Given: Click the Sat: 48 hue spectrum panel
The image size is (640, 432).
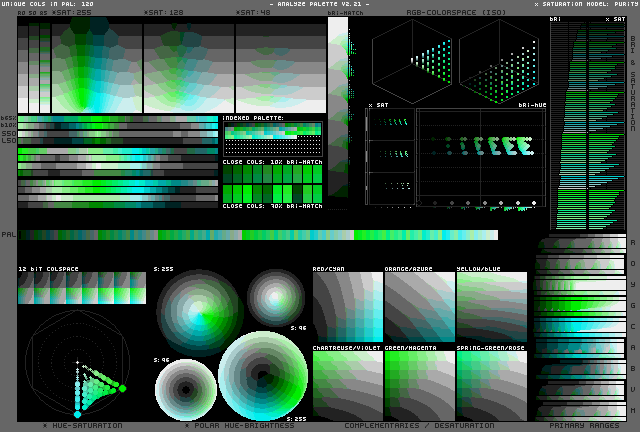Looking at the screenshot, I should point(280,66).
